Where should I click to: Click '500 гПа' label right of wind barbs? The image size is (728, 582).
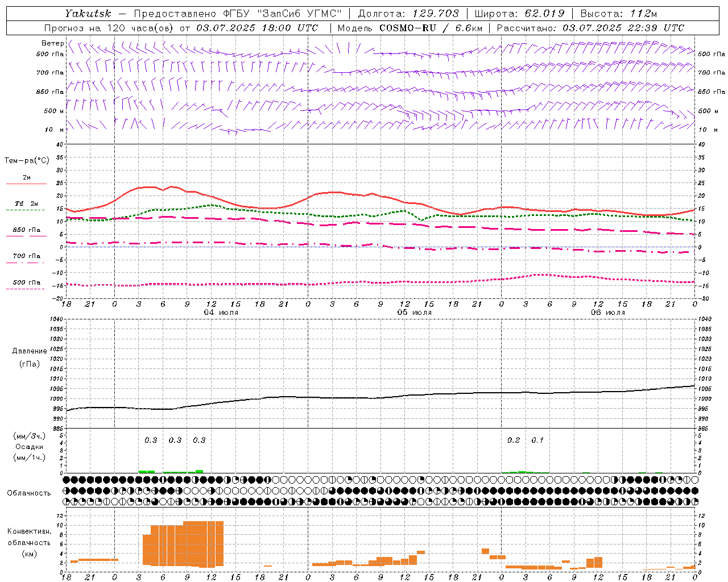(712, 54)
